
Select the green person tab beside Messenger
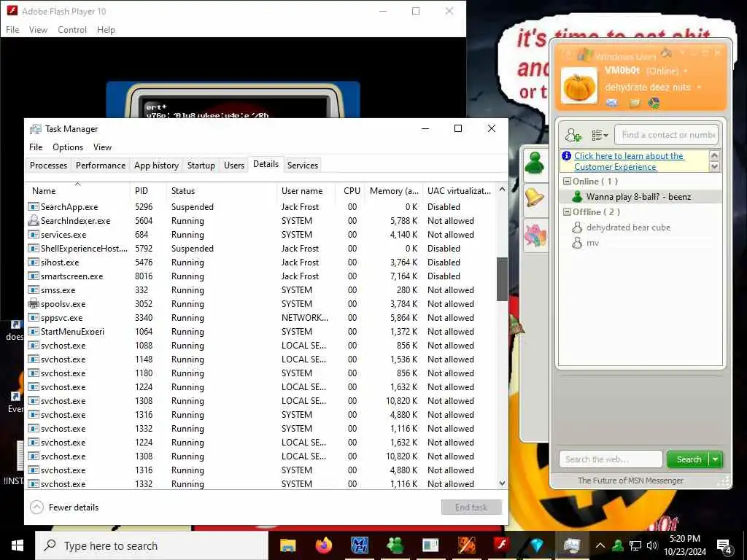(535, 163)
